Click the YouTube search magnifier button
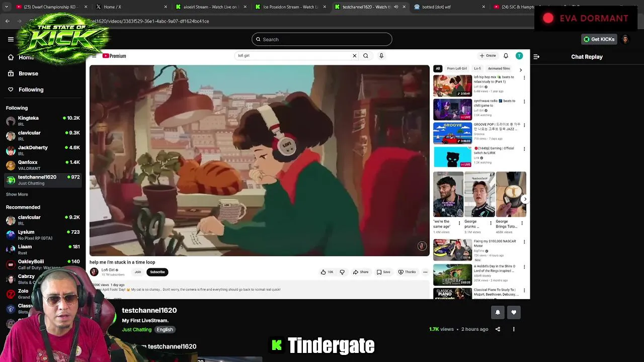The height and width of the screenshot is (362, 644). [366, 56]
